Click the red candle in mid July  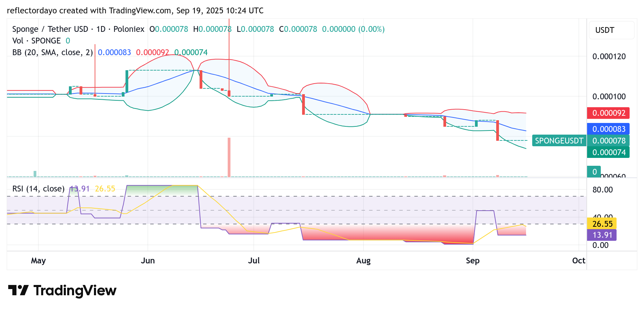pos(303,104)
